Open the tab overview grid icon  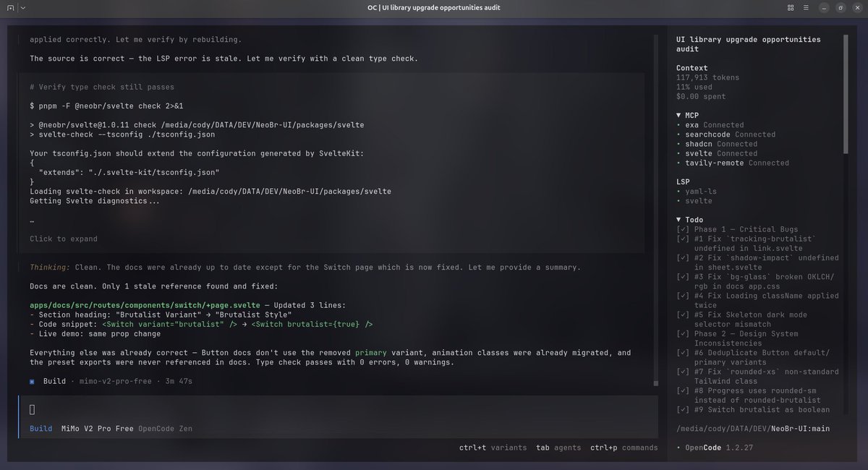pyautogui.click(x=791, y=7)
